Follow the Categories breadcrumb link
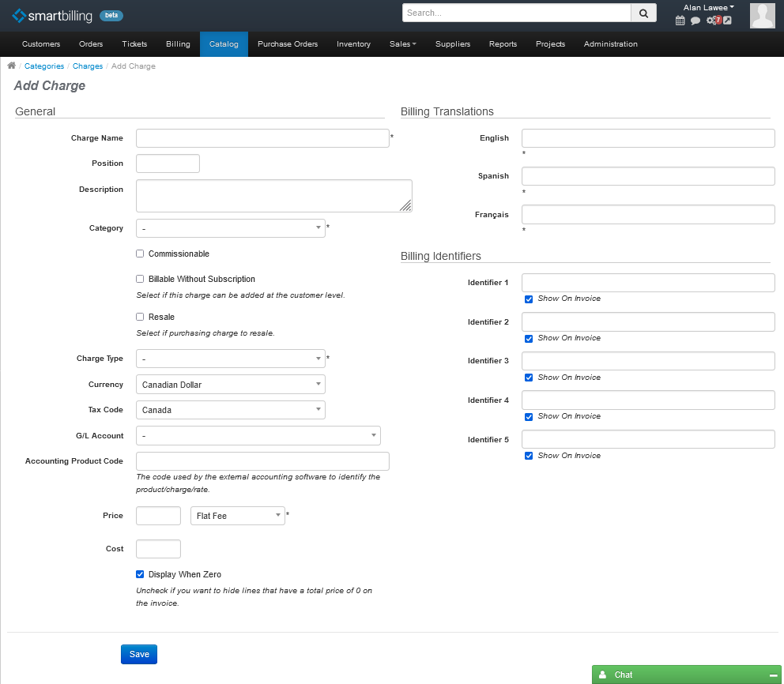784x684 pixels. coord(44,66)
